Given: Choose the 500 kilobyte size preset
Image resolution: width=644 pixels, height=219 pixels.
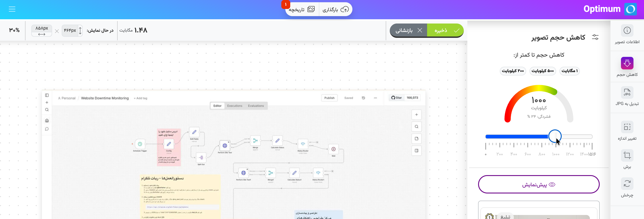Looking at the screenshot, I should coord(542,71).
